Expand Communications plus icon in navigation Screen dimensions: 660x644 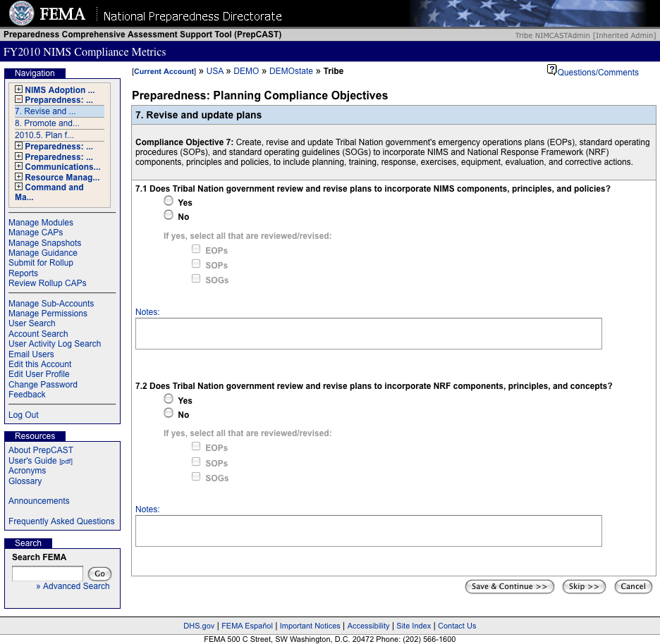[19, 167]
